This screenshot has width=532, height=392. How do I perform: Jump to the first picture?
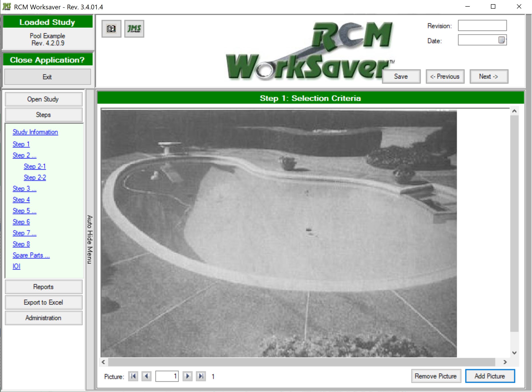[x=133, y=376]
